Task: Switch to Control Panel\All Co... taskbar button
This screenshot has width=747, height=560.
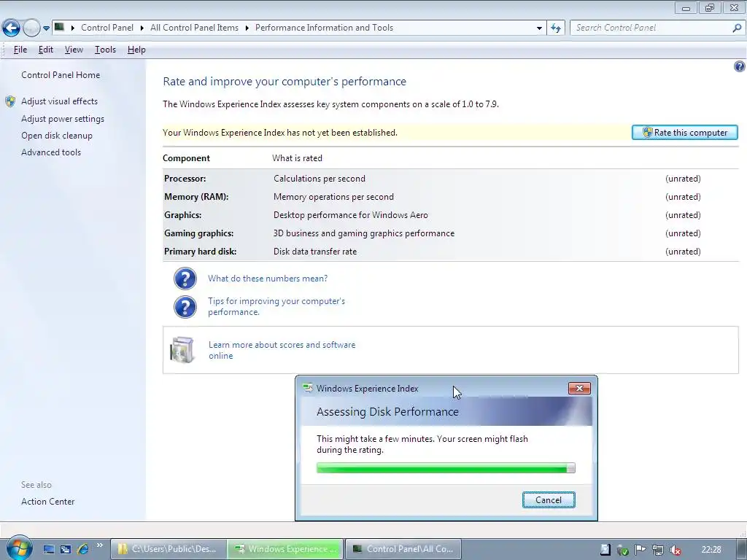Action: 403,549
